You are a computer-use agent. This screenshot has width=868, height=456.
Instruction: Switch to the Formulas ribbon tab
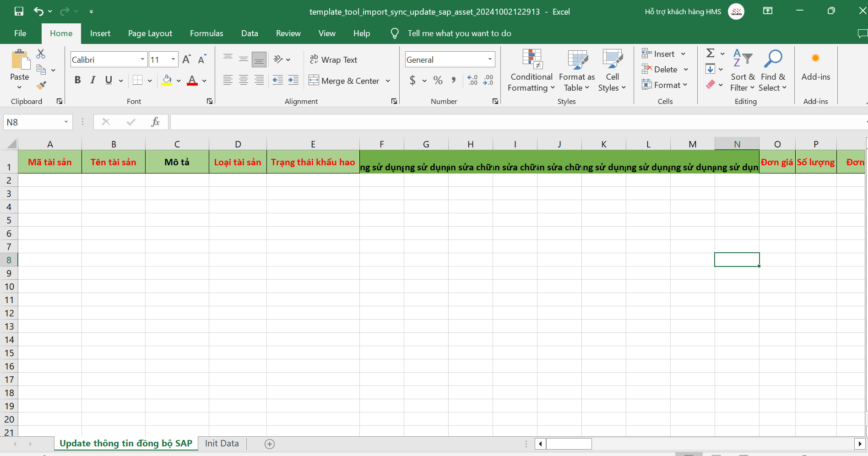click(x=206, y=33)
